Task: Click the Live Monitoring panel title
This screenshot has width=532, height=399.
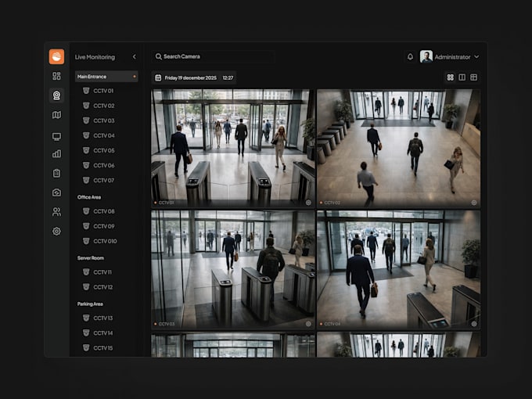Action: point(95,57)
